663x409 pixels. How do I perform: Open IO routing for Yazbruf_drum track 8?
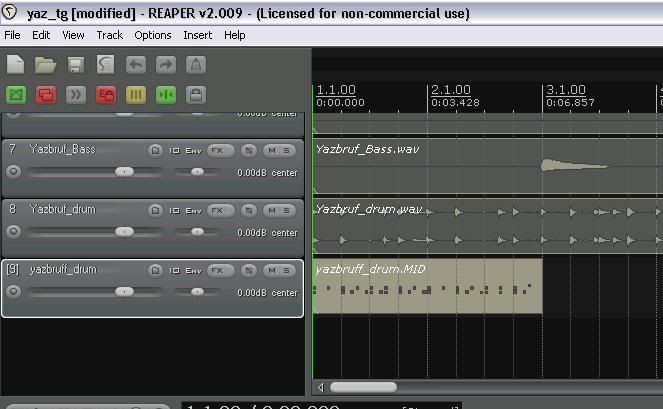(x=174, y=211)
